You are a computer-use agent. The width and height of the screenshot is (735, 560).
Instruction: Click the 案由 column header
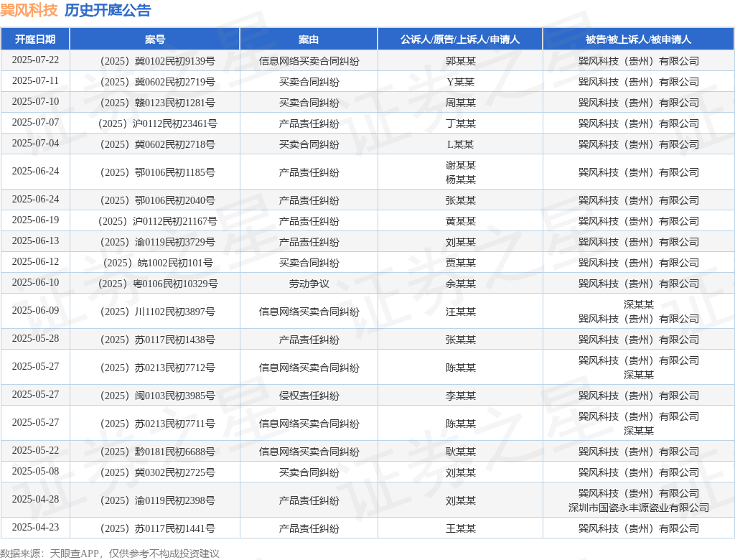click(x=309, y=39)
